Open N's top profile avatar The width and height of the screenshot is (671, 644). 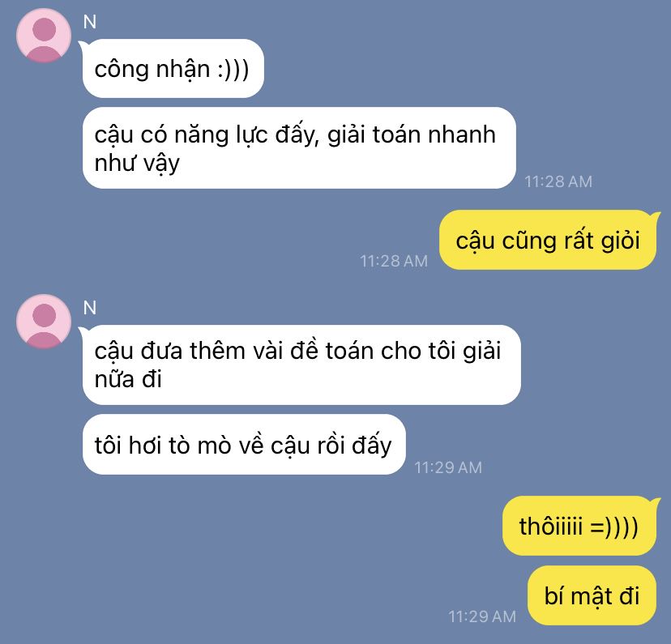(x=44, y=36)
